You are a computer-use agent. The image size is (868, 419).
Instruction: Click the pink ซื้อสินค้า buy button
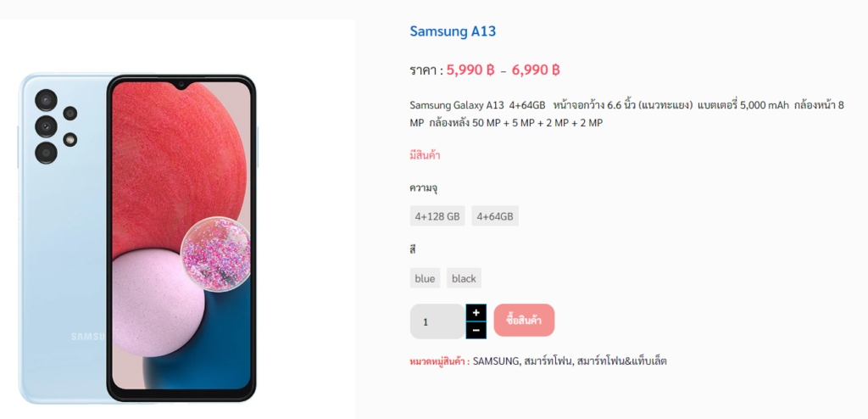click(524, 321)
